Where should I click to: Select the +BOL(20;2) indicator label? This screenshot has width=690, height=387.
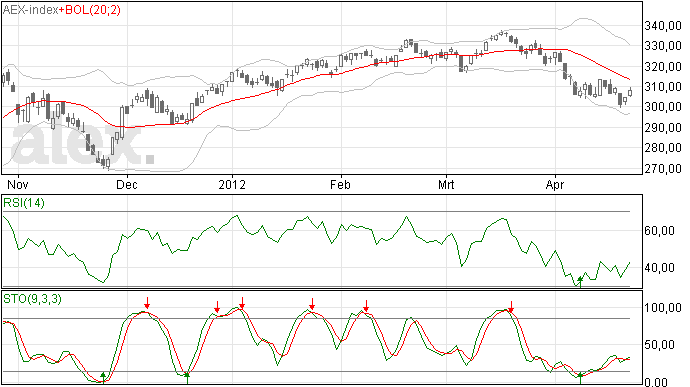pyautogui.click(x=90, y=10)
